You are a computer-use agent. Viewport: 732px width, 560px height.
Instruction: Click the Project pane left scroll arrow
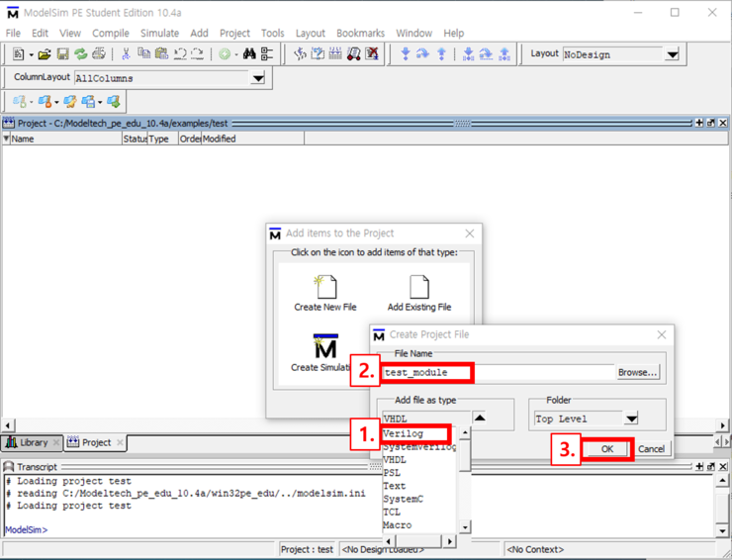coord(8,425)
